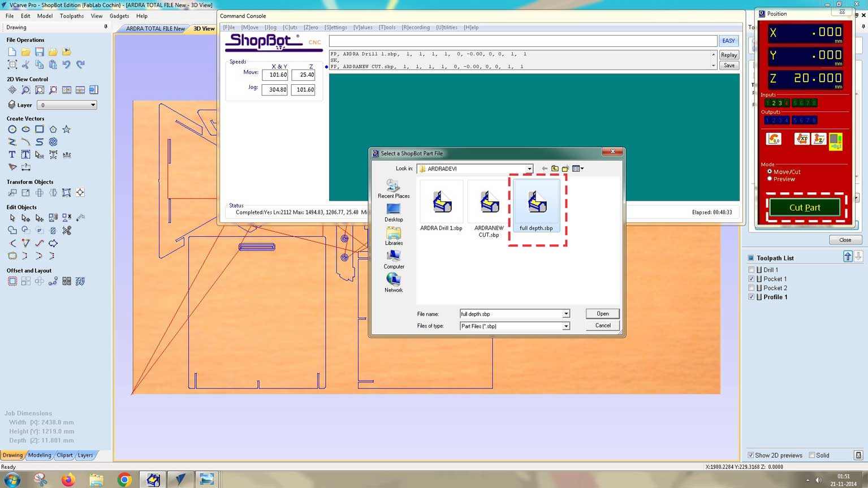Image resolution: width=868 pixels, height=488 pixels.
Task: Select the Draw Circle tool
Action: click(x=12, y=129)
